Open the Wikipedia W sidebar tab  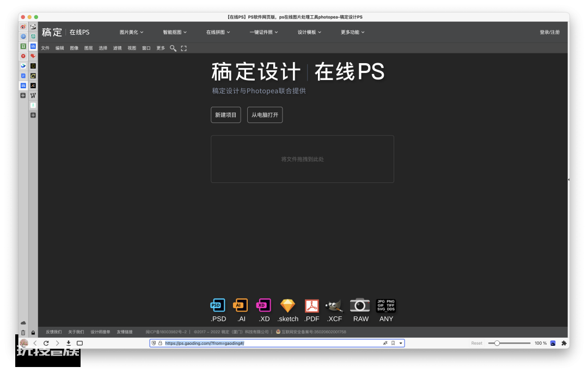33,95
